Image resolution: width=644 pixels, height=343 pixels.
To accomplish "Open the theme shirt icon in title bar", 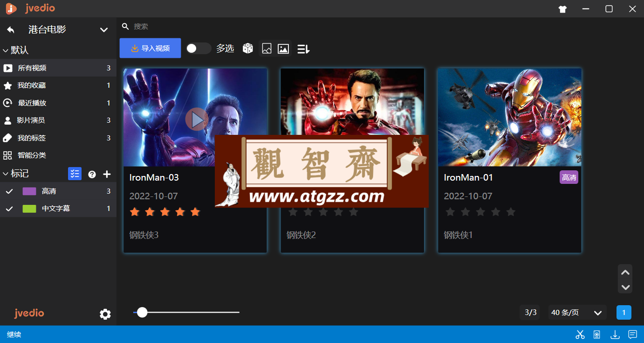I will pos(562,9).
